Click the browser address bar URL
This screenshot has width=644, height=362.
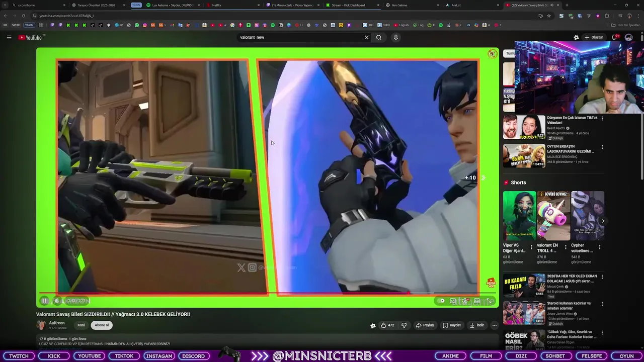(66, 16)
